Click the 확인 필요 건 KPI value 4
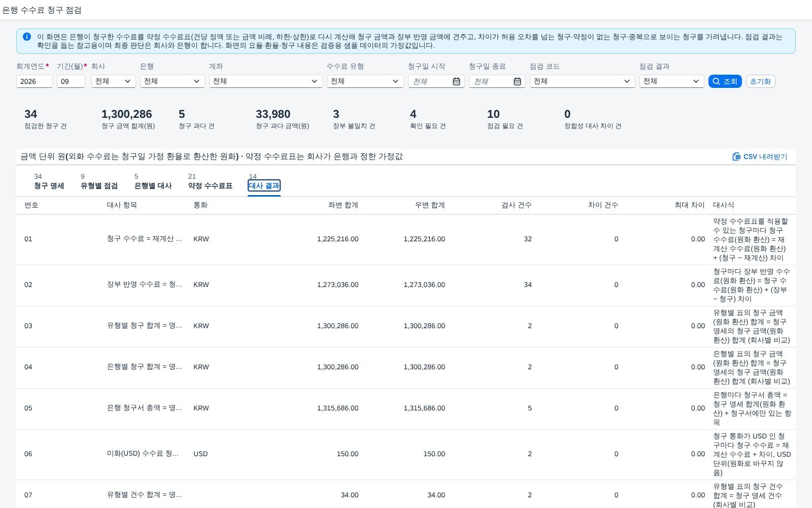 point(413,114)
